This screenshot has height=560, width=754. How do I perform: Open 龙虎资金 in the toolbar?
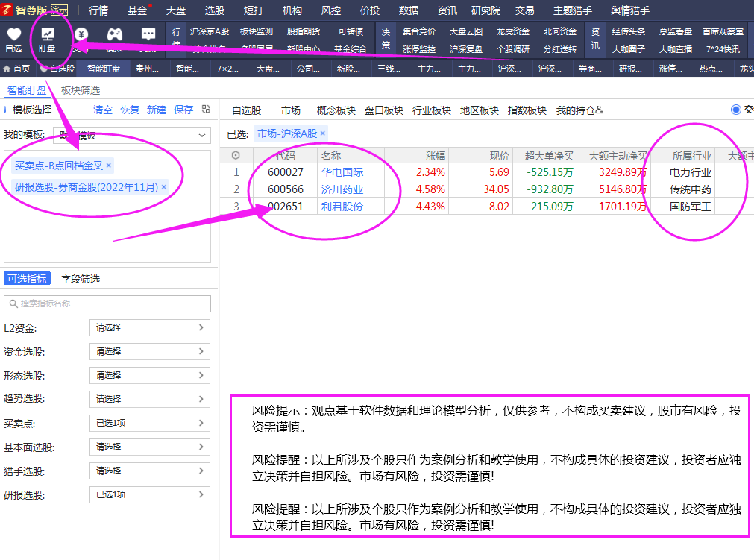(x=513, y=32)
